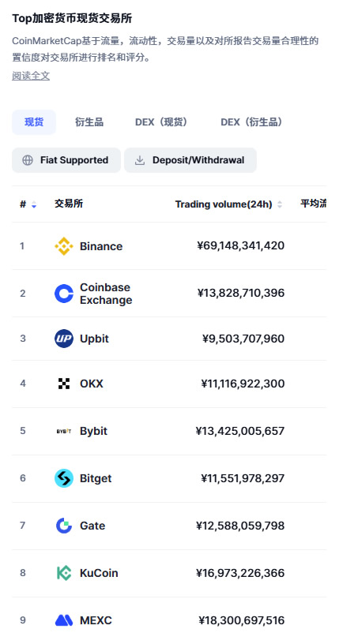Viewport: 339px width, 644px height.
Task: Select the OKX logo icon
Action: coord(64,384)
